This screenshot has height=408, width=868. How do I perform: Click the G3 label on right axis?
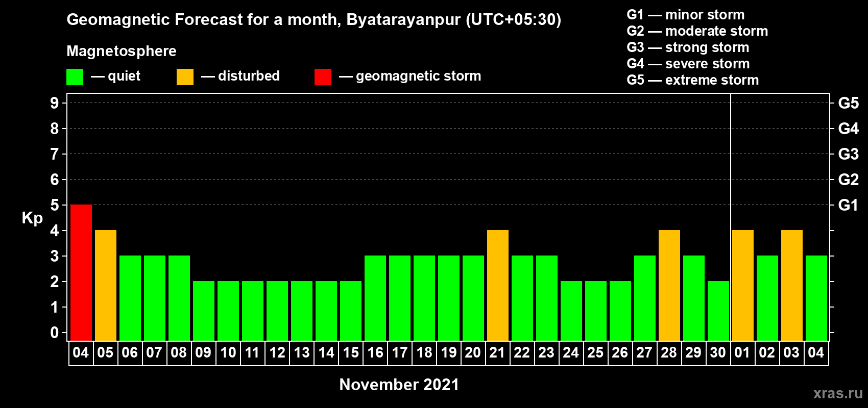(x=849, y=154)
